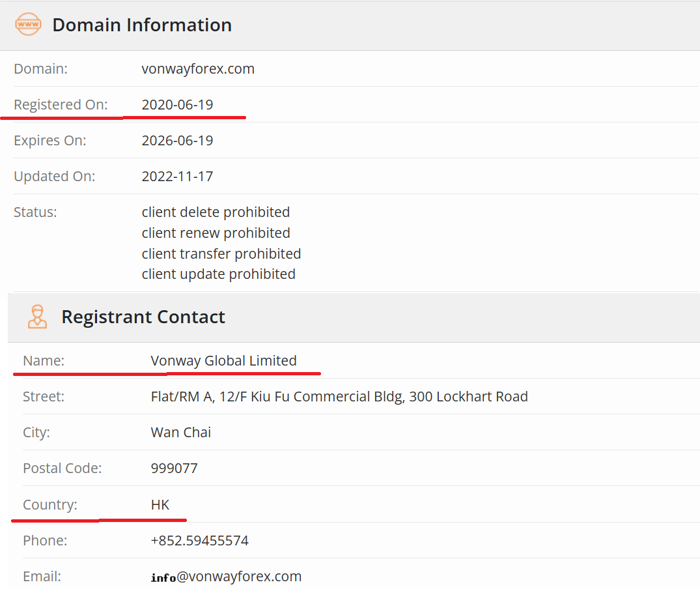Click the HK country value

coord(160,504)
